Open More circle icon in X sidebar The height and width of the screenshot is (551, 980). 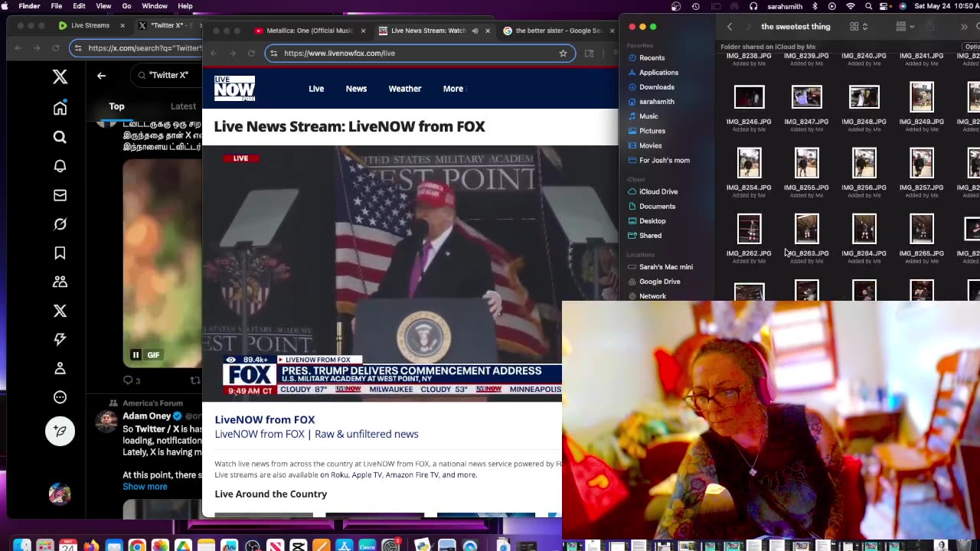60,397
